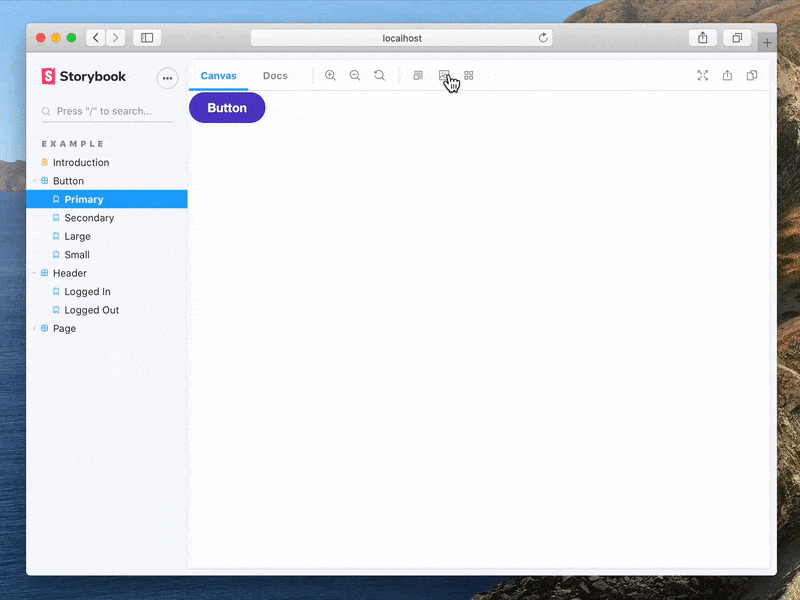This screenshot has width=800, height=600.
Task: Click the localhost address bar
Action: pos(402,38)
